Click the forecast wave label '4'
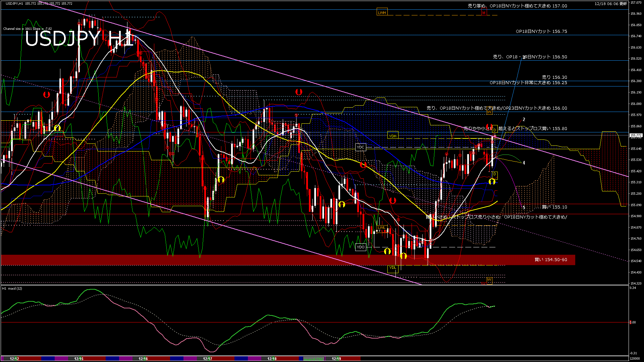This screenshot has height=362, width=644. click(524, 163)
